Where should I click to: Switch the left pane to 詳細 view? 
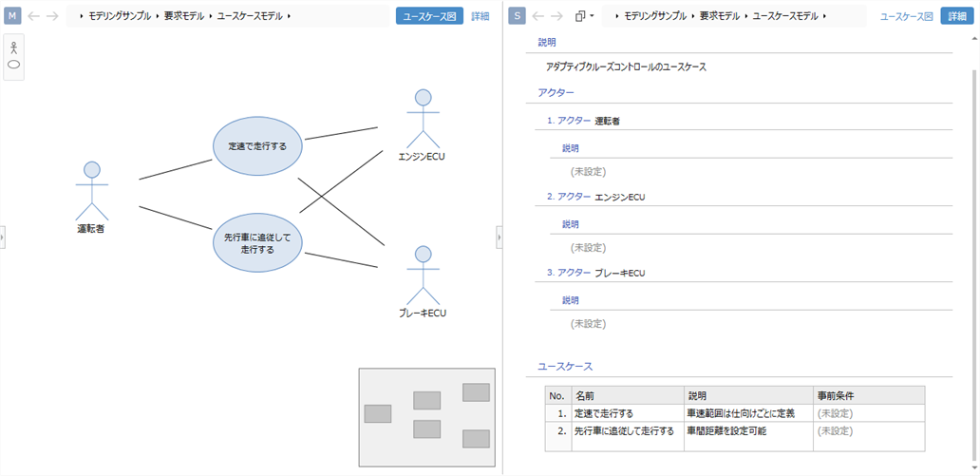point(481,16)
